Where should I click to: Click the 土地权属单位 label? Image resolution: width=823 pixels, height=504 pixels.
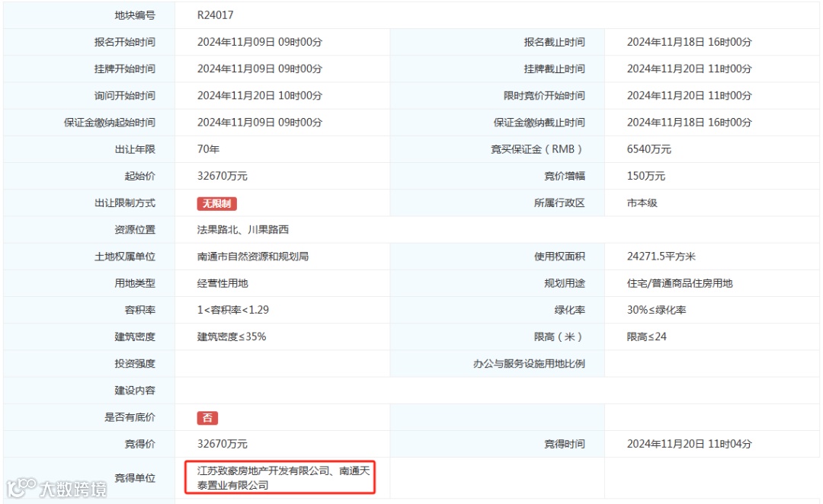(x=125, y=257)
